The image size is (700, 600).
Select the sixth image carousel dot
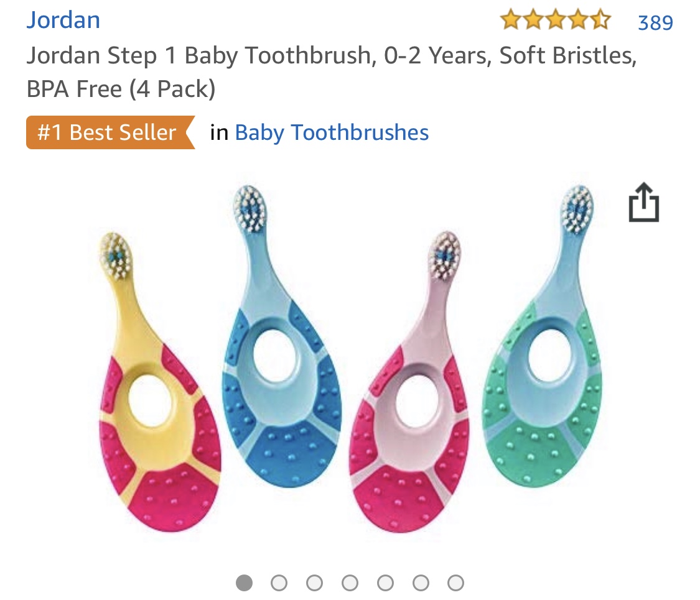pos(421,583)
